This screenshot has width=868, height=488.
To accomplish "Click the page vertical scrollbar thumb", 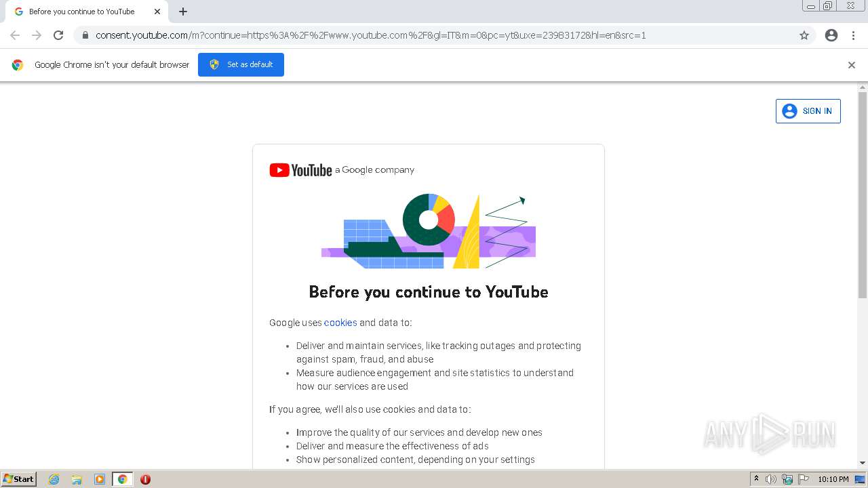I will (863, 195).
